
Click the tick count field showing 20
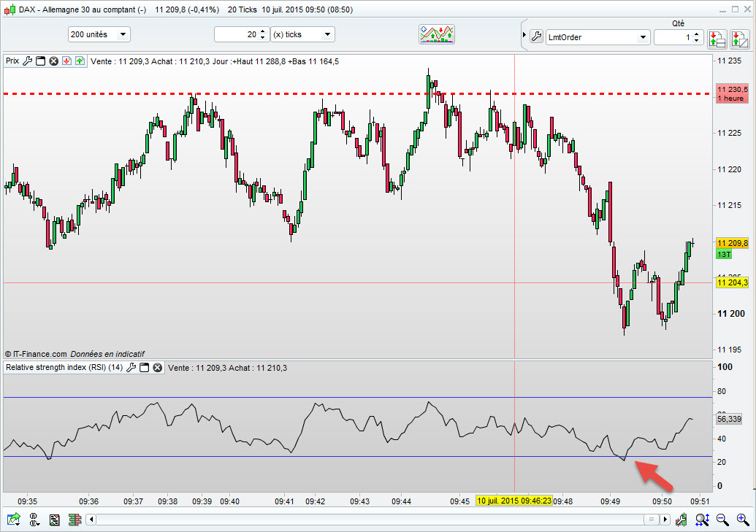[237, 34]
